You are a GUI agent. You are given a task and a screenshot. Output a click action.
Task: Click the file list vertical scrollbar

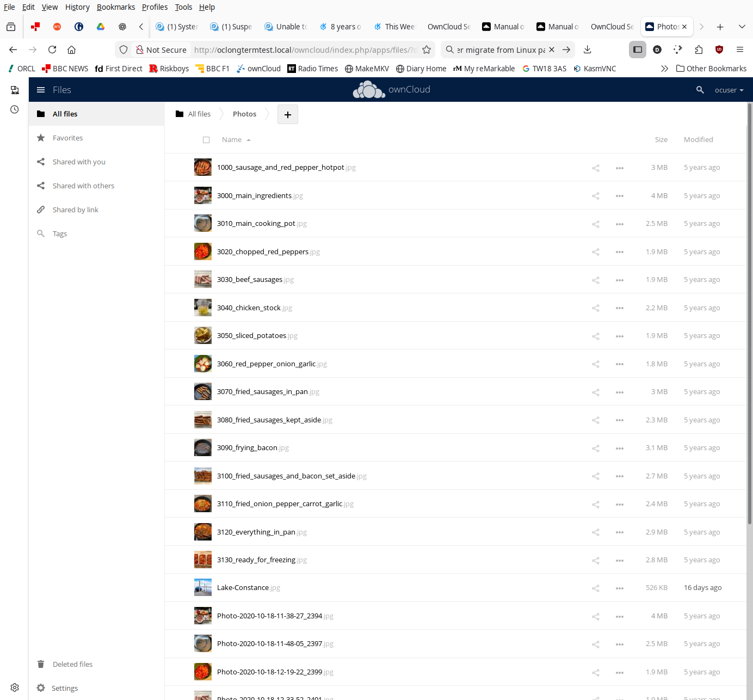coord(749,316)
